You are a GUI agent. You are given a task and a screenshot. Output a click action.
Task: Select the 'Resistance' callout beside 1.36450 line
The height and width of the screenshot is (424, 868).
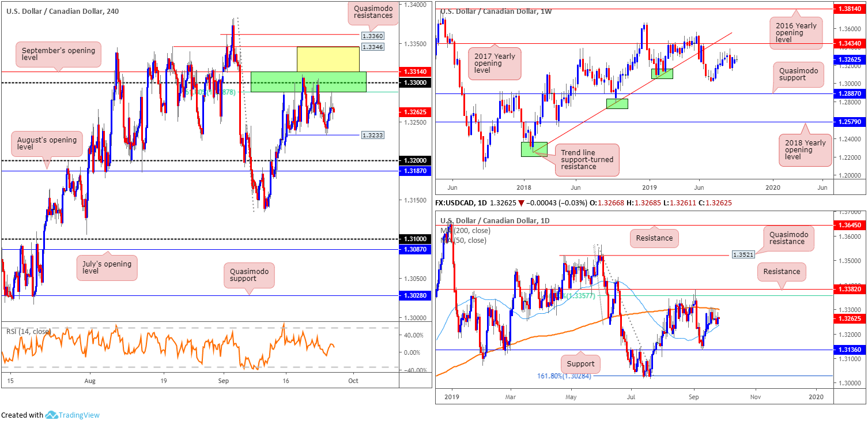point(654,238)
